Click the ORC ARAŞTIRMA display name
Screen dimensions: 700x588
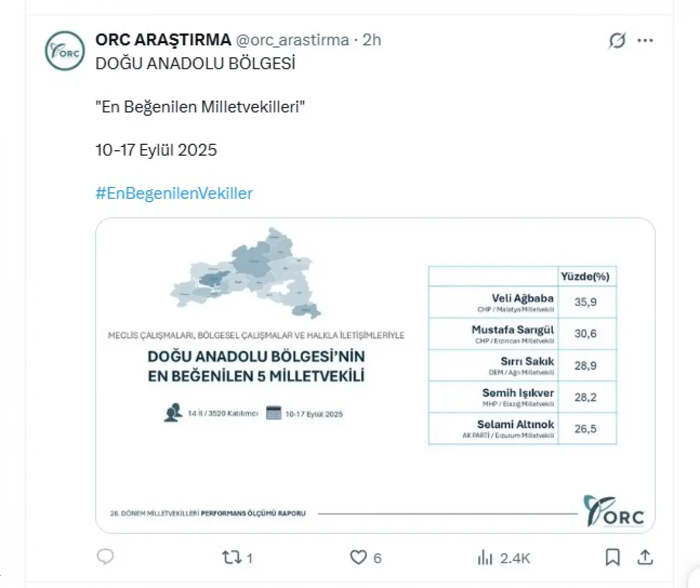click(x=163, y=40)
